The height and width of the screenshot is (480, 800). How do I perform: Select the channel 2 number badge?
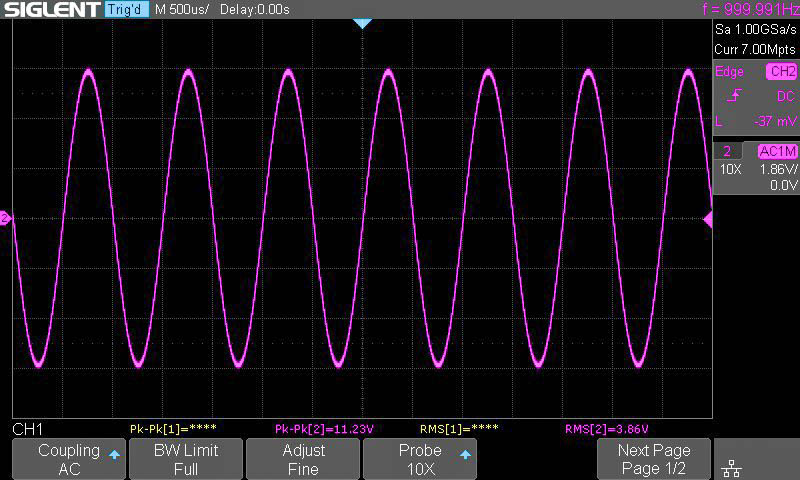[728, 151]
